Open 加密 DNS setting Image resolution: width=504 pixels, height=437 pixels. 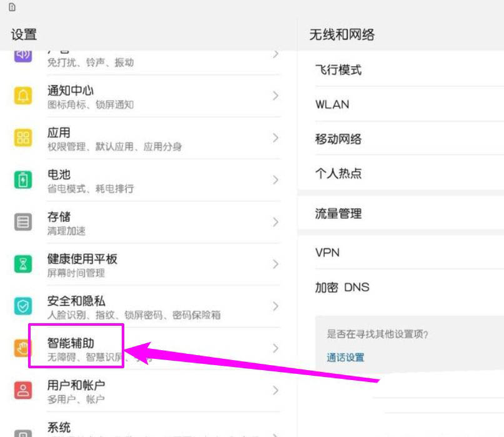click(342, 288)
